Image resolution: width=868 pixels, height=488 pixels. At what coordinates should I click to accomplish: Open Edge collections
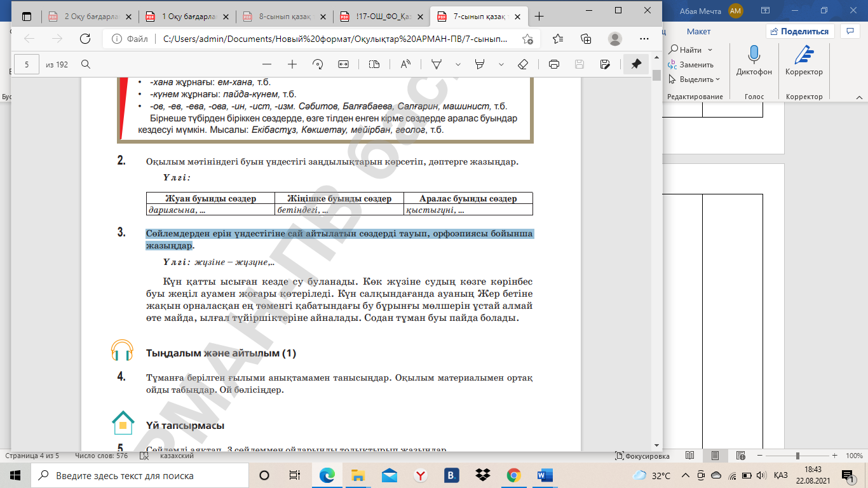[586, 39]
